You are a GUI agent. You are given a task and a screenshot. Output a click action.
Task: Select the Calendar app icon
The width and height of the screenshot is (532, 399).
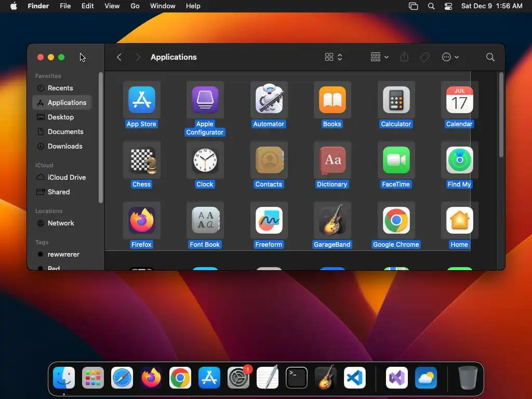coord(459,100)
